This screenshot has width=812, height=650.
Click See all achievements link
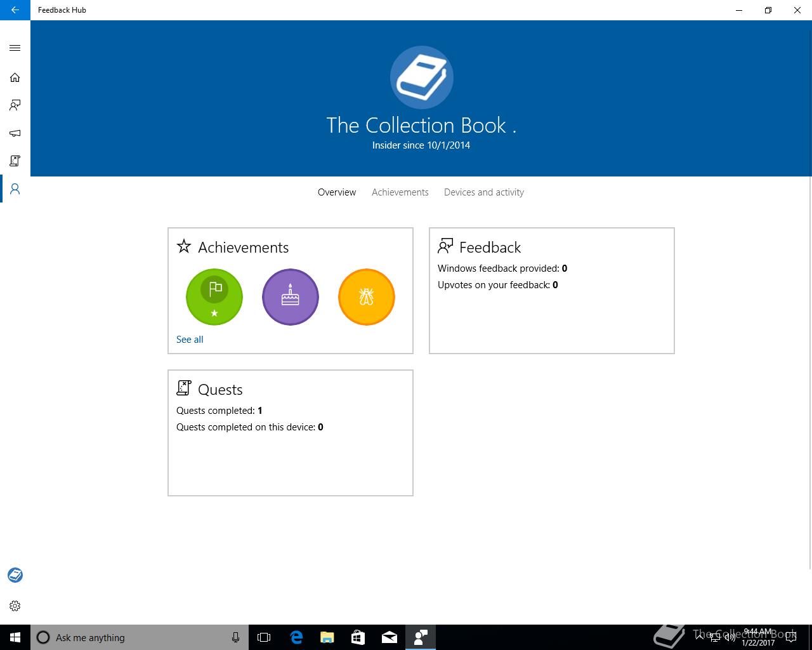190,340
